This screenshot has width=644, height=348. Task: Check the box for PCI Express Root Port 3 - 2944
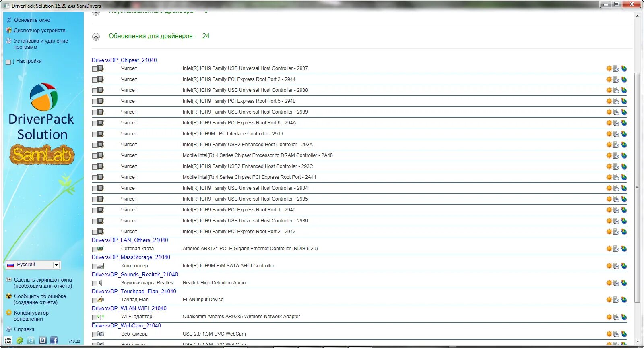[95, 80]
